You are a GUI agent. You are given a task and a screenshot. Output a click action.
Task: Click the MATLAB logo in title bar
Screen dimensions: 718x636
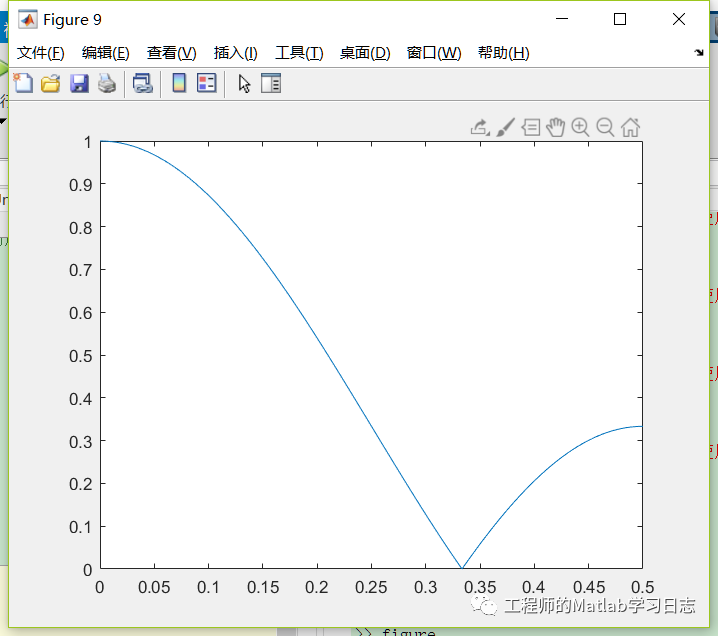[27, 19]
